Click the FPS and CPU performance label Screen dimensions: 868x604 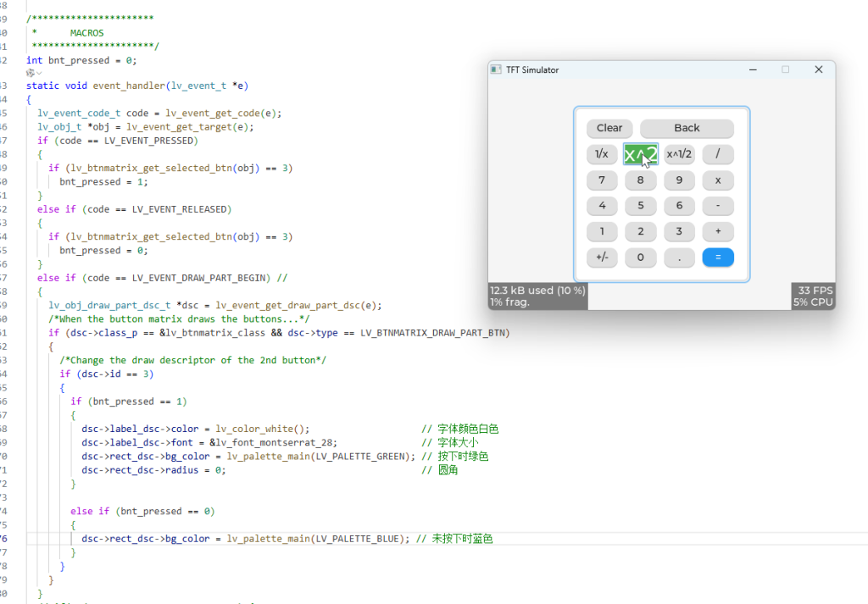point(813,296)
